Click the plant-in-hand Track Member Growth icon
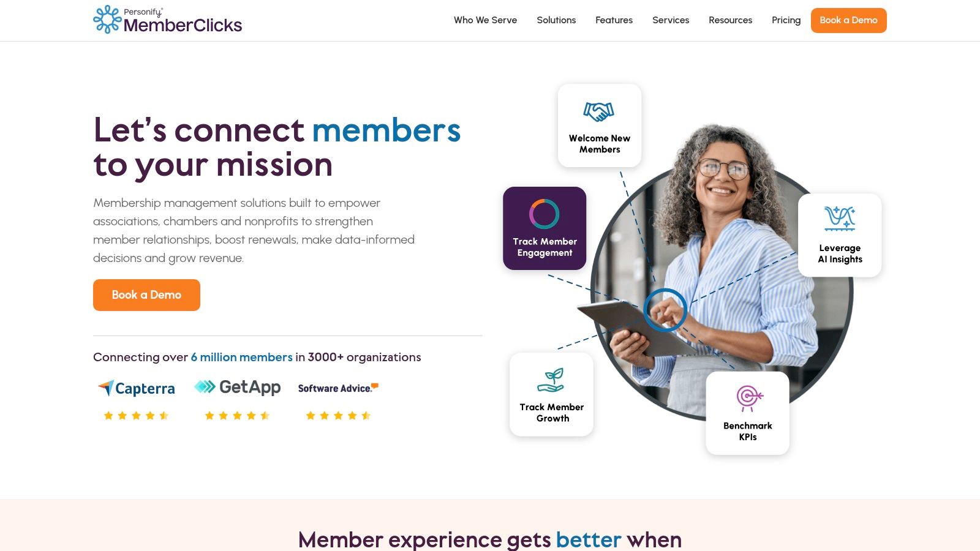 pyautogui.click(x=551, y=380)
